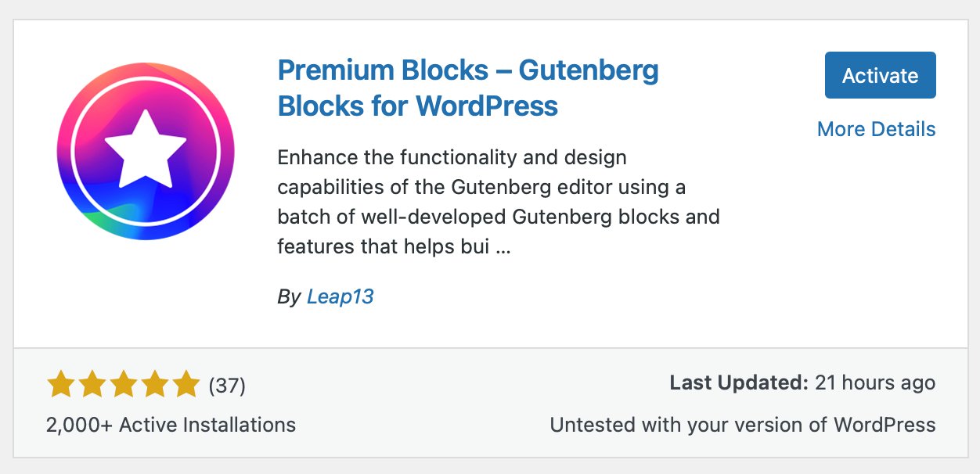
Task: Open More Details for the plugin
Action: tap(876, 129)
